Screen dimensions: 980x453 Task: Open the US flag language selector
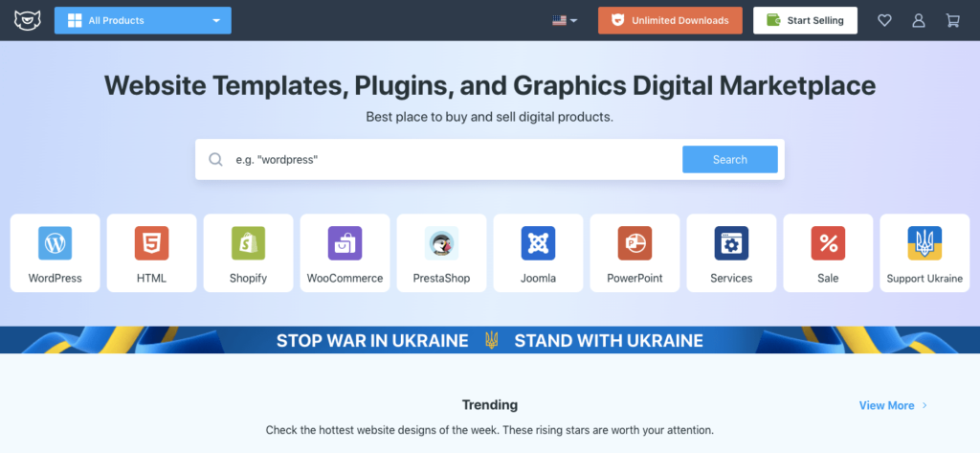(x=565, y=20)
